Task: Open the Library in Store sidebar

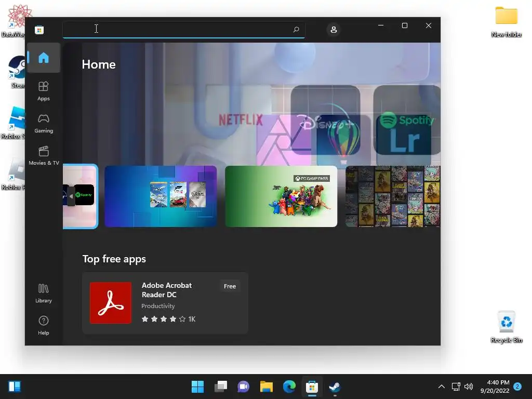Action: point(44,294)
